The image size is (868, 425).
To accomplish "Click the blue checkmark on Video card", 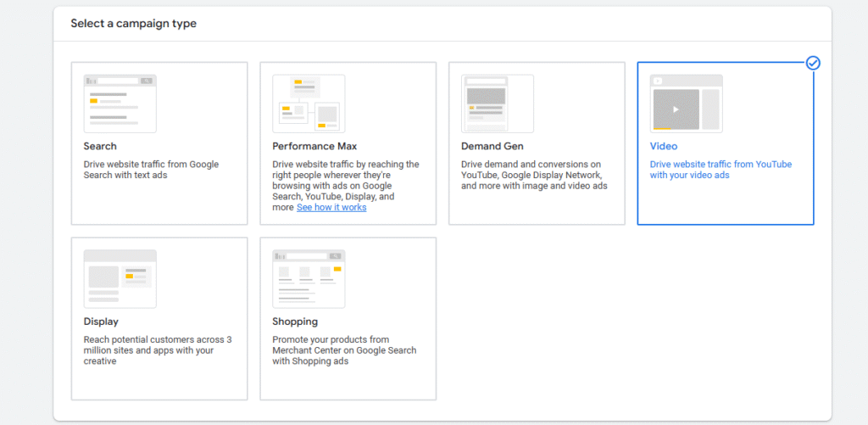I will tap(813, 63).
